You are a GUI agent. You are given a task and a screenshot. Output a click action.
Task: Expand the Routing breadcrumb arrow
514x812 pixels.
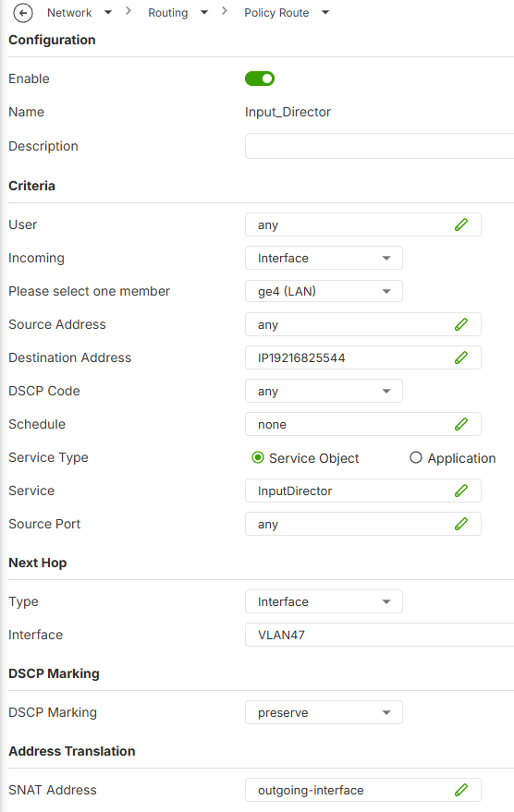(204, 12)
